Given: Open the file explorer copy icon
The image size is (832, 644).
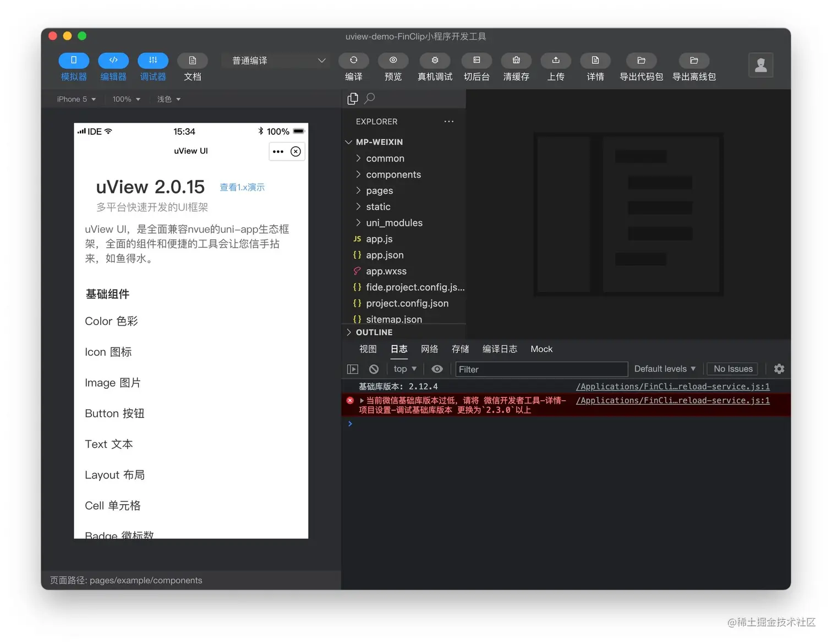Looking at the screenshot, I should [x=353, y=98].
